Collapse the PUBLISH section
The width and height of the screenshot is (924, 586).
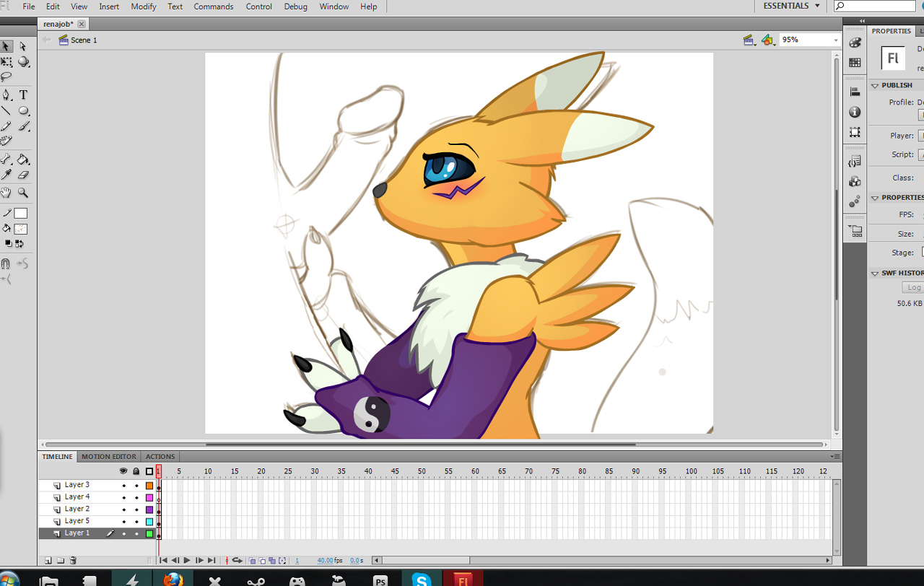[875, 85]
